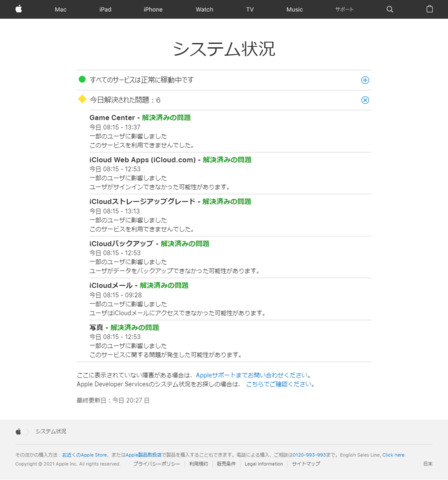Open the プライバシーポリシー footer link

(x=156, y=464)
